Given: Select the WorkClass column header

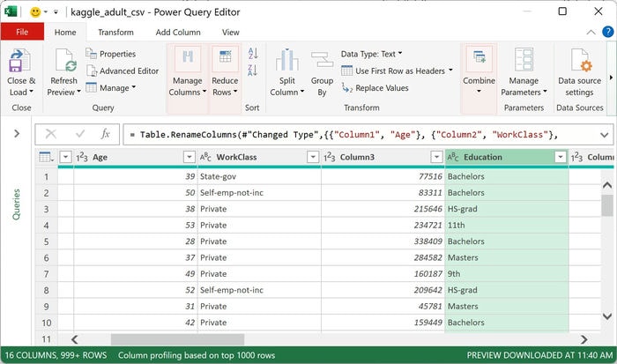Looking at the screenshot, I should tap(259, 158).
